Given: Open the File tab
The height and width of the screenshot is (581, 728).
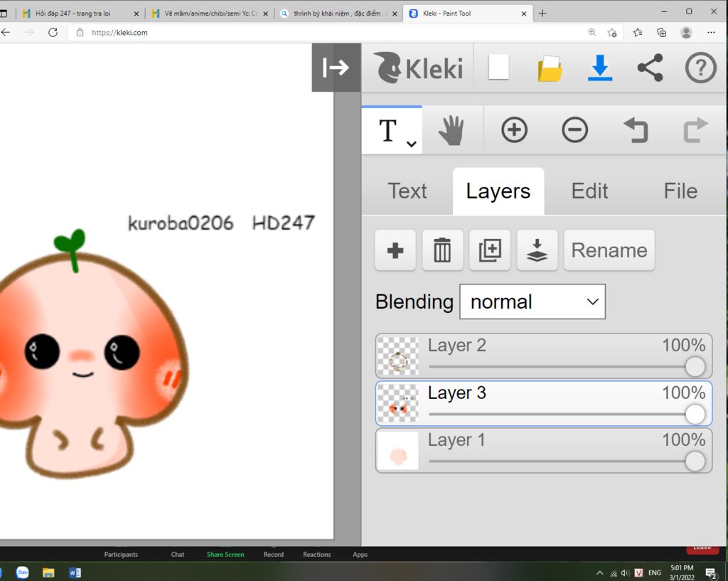Looking at the screenshot, I should (680, 191).
